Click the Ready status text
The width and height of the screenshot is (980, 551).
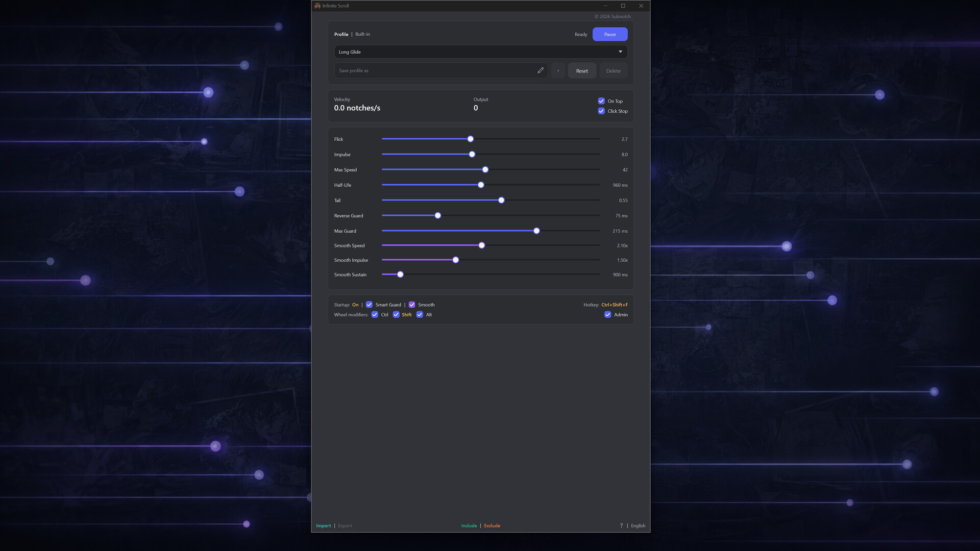581,34
